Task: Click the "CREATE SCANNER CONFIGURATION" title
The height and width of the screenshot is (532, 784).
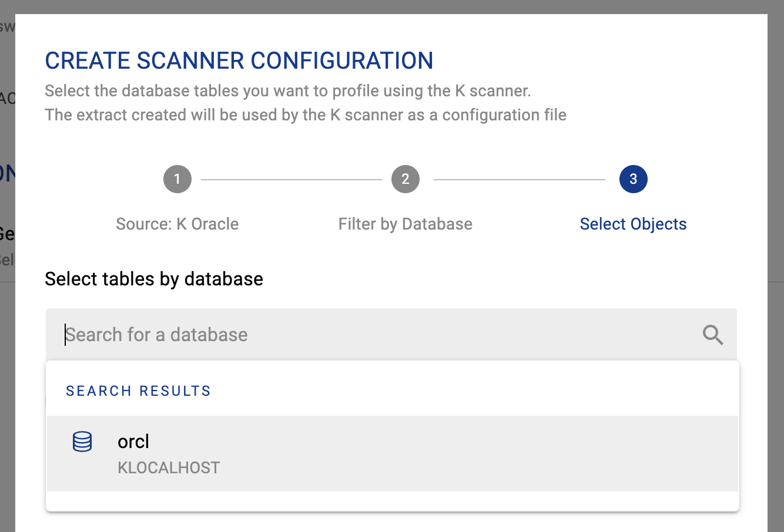Action: [x=239, y=60]
